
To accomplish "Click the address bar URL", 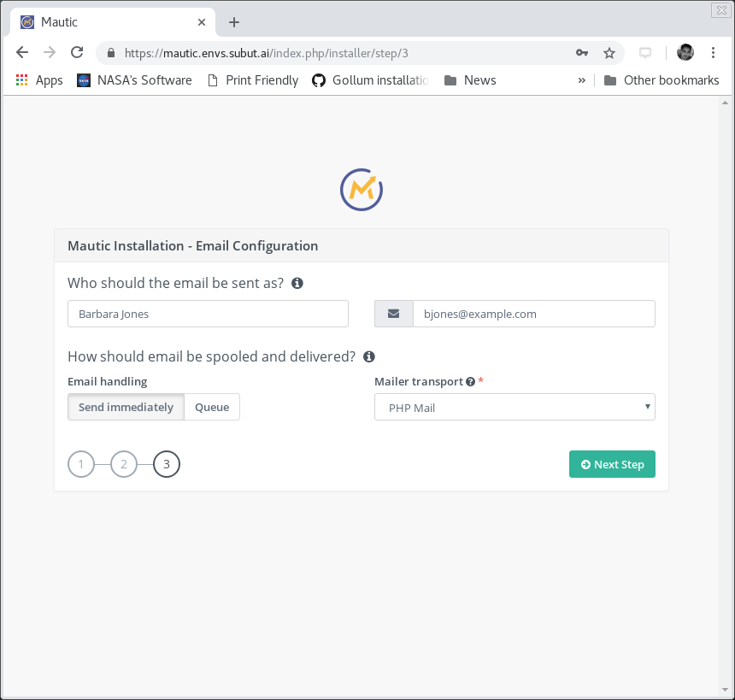I will tap(267, 53).
